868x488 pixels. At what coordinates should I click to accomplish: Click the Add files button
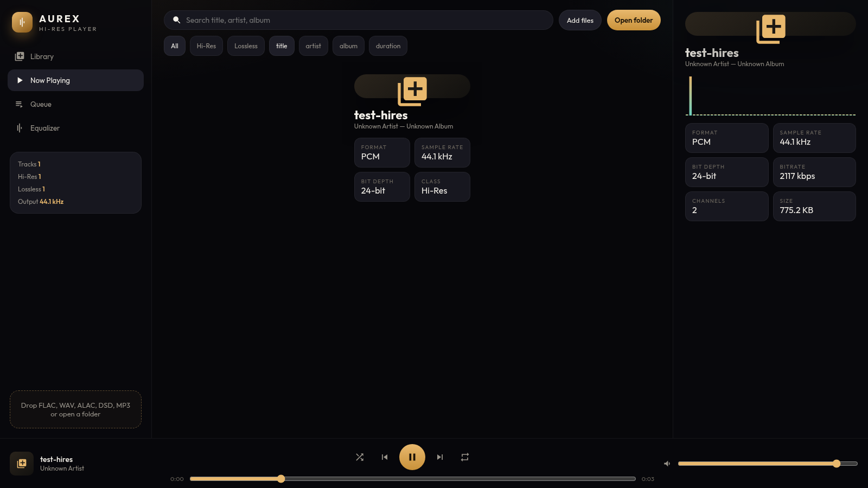coord(580,20)
